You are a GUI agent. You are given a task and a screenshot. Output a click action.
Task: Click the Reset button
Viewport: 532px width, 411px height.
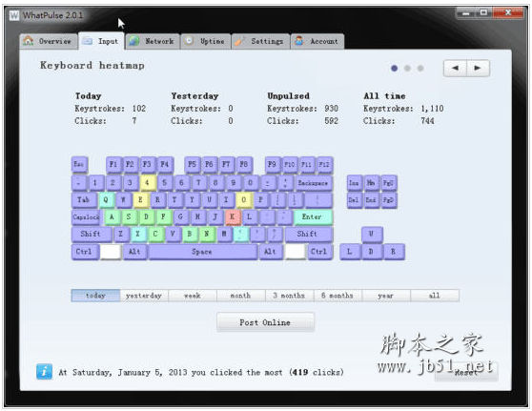[x=466, y=372]
